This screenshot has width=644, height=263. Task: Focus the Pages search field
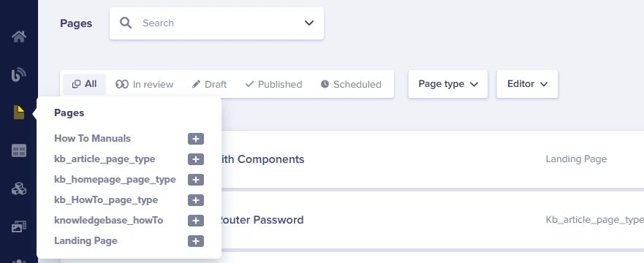[x=216, y=23]
